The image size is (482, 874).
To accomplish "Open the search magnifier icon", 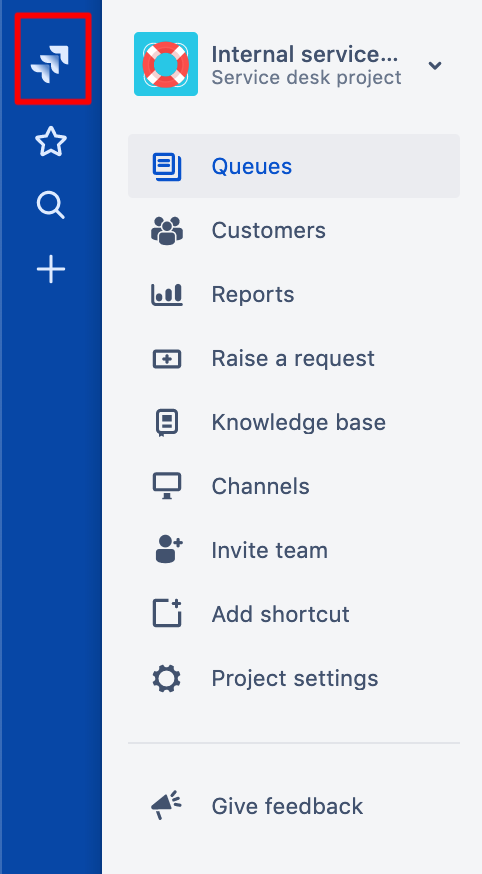I will coord(51,205).
